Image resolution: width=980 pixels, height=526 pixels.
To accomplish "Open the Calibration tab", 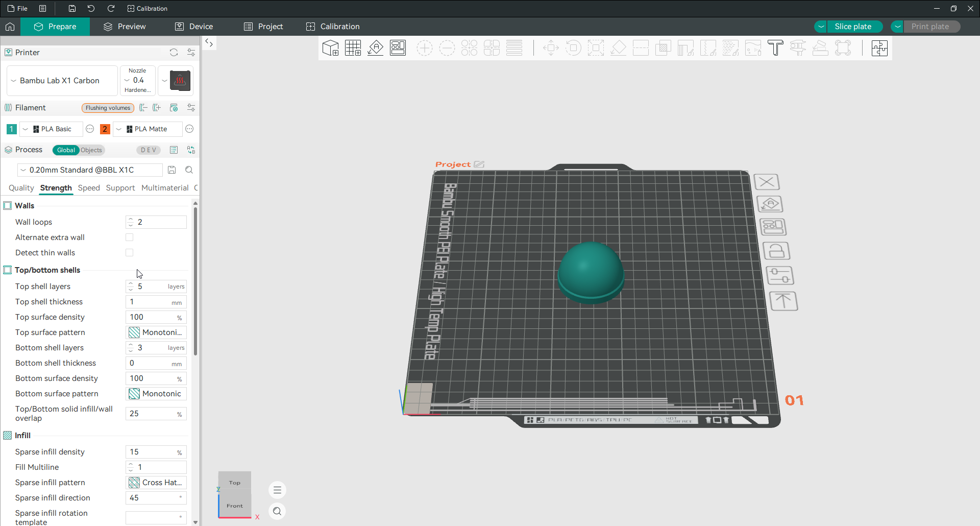I will point(333,27).
